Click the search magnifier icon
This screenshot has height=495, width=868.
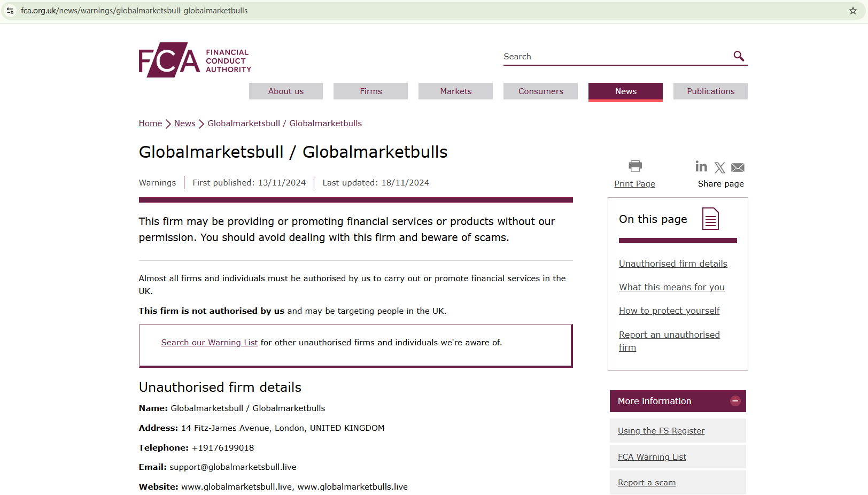pos(739,56)
